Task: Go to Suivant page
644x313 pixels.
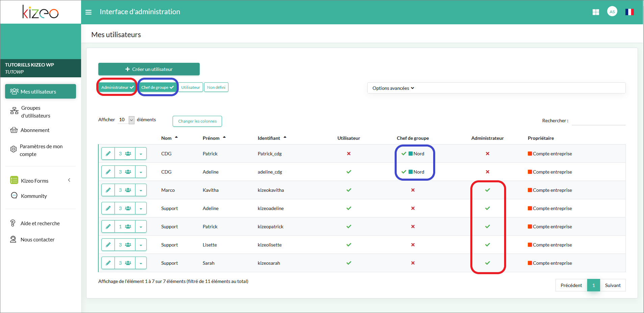Action: (x=613, y=285)
